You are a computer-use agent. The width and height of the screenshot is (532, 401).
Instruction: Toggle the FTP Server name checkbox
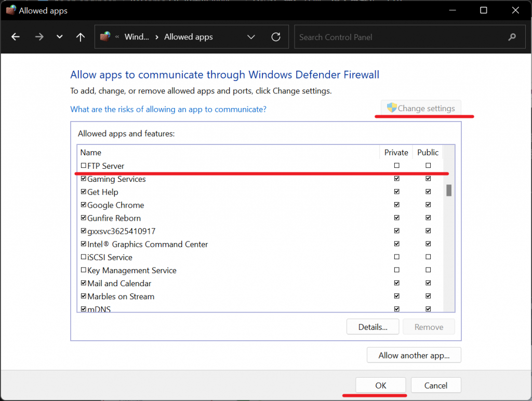click(84, 166)
